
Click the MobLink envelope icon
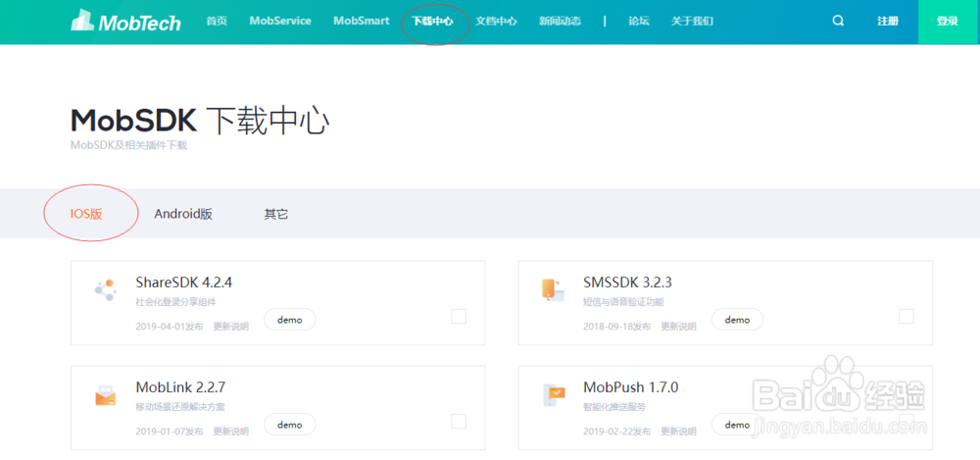105,395
